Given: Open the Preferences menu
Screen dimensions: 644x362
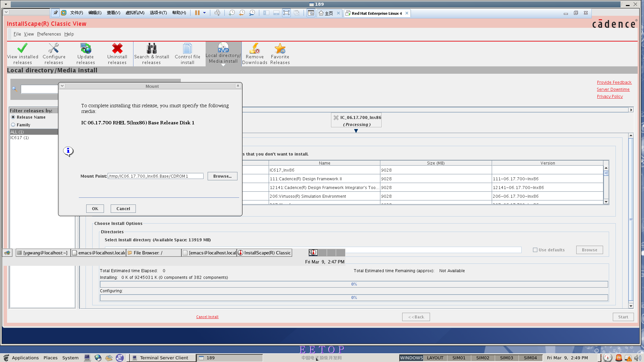Looking at the screenshot, I should (49, 34).
